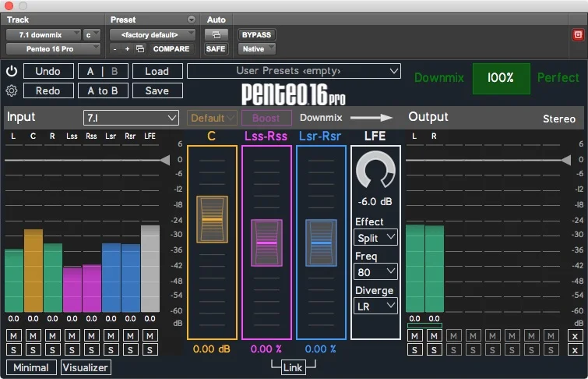Click the Lss-Rss 0.00 % value
The image size is (588, 379).
click(x=266, y=349)
